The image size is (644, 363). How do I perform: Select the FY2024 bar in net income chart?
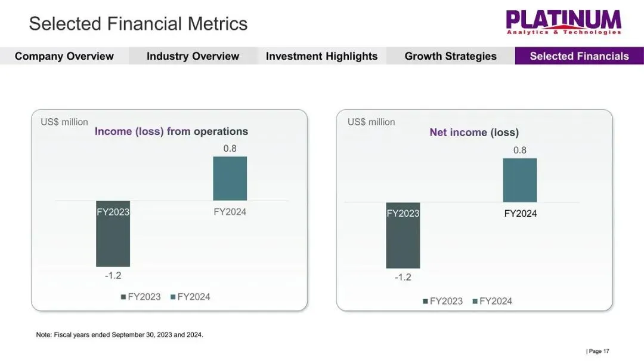click(x=520, y=180)
